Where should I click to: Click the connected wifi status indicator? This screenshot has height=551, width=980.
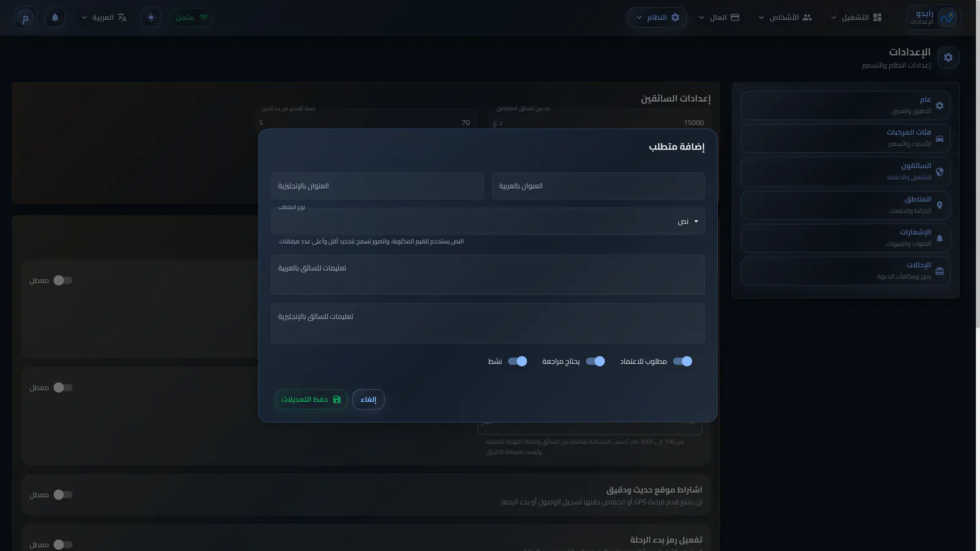(x=192, y=17)
